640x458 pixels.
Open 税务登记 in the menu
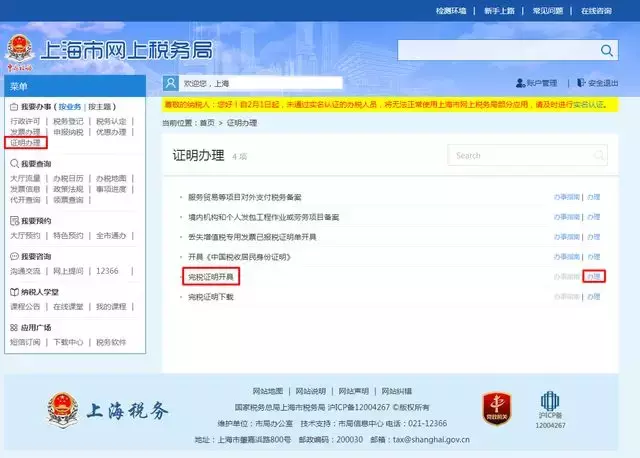(x=68, y=121)
